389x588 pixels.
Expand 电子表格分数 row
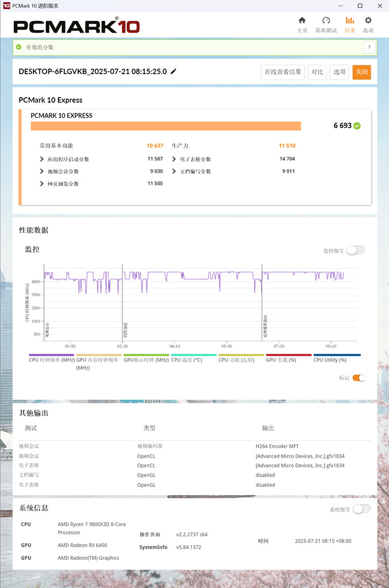[174, 159]
